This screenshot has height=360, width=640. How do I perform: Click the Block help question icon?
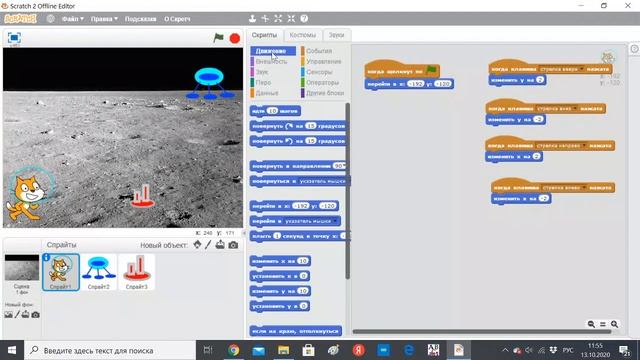click(x=304, y=18)
